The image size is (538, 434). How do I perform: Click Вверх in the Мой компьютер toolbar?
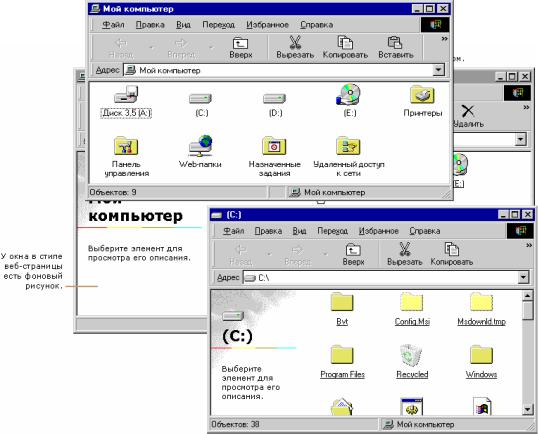(241, 48)
